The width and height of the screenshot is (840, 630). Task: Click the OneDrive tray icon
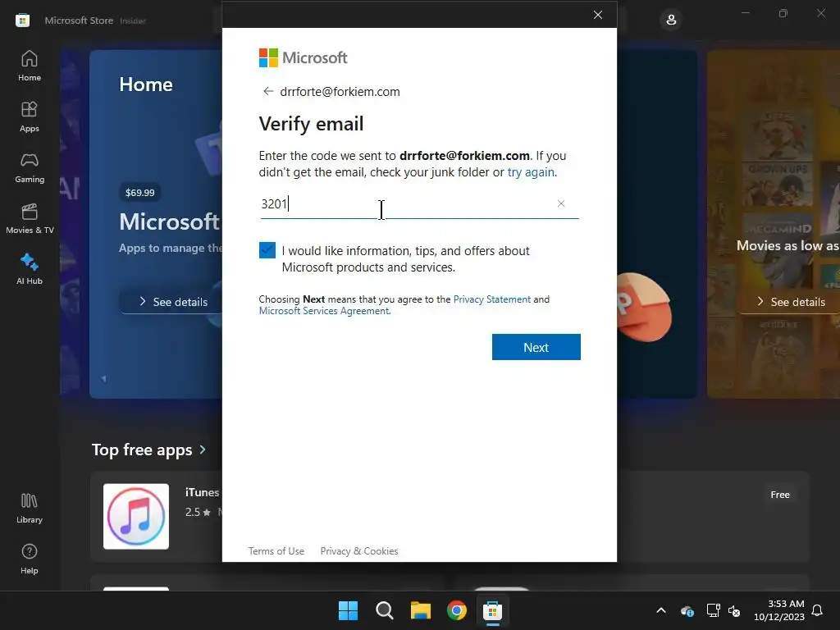click(x=687, y=610)
